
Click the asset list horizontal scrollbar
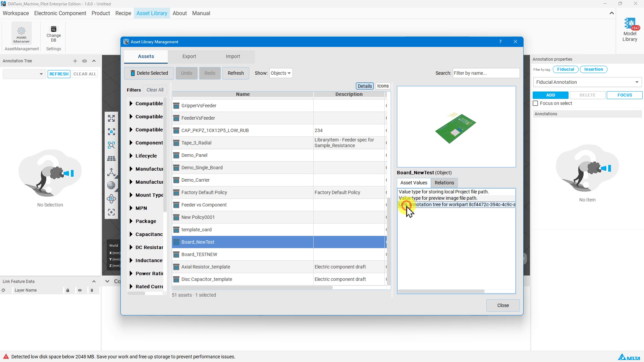click(253, 288)
